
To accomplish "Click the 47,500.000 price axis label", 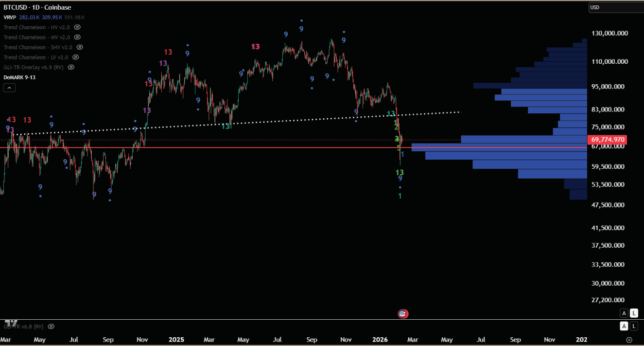I will point(608,205).
